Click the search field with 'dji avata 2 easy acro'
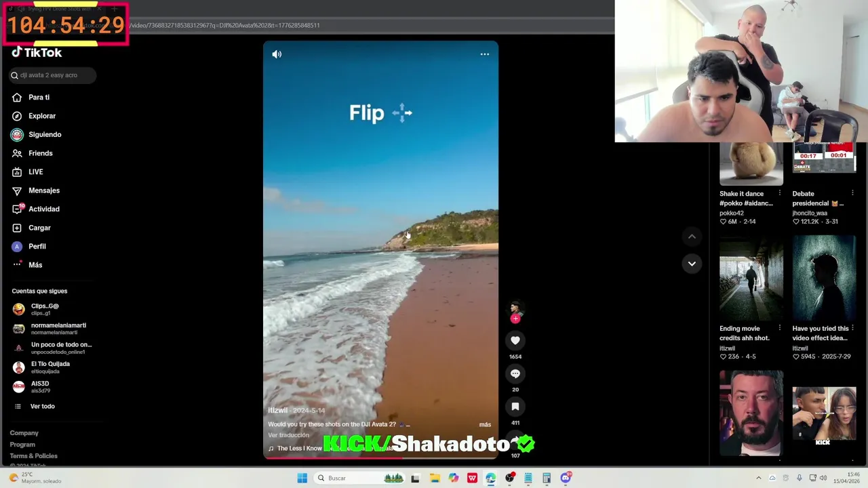This screenshot has width=868, height=488. [x=52, y=75]
